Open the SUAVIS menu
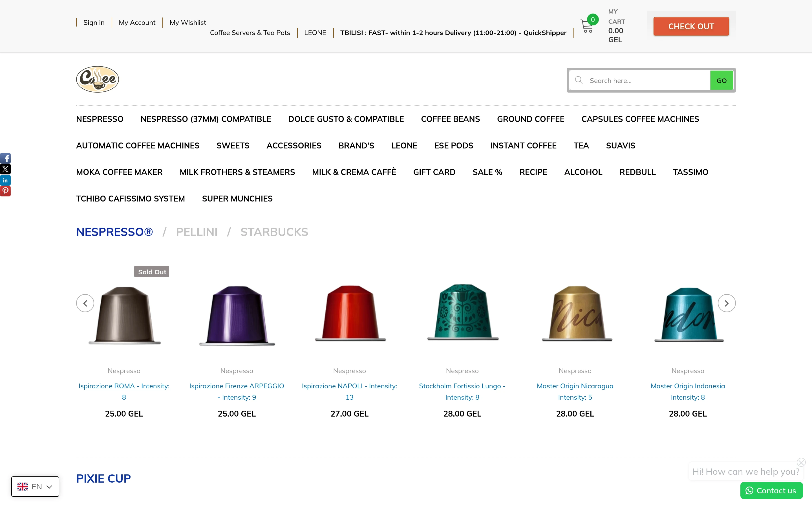This screenshot has width=812, height=508. point(620,145)
